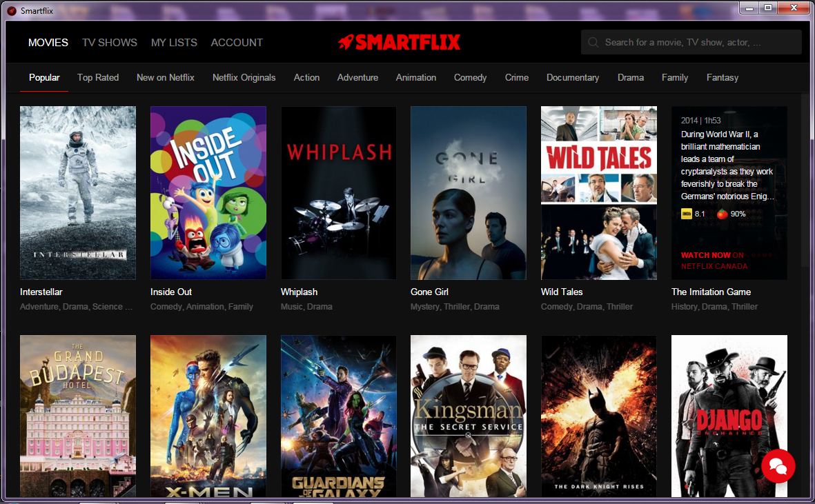This screenshot has width=815, height=504.
Task: Click 'Comedy, Animation, Family' genre text
Action: pyautogui.click(x=202, y=307)
